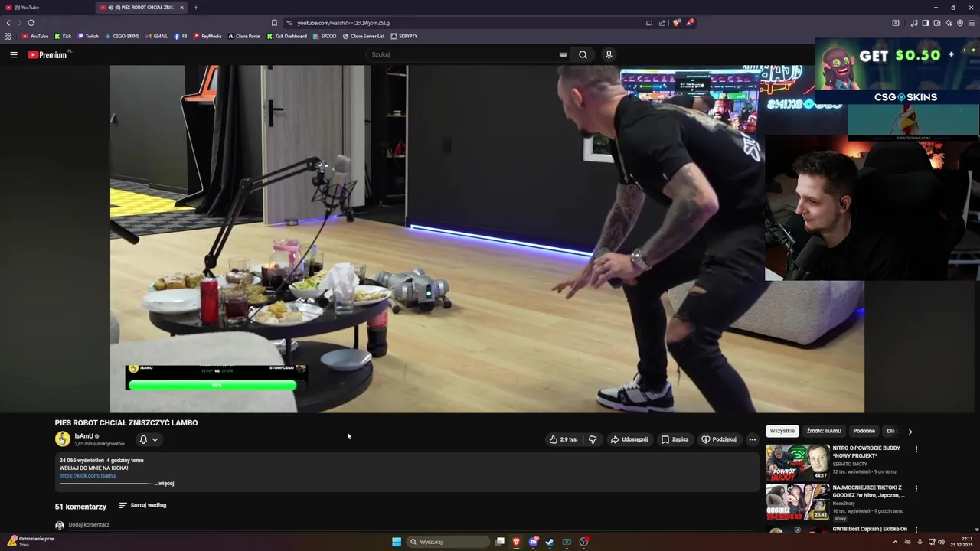Share this page icon in address bar
980x551 pixels.
coord(662,23)
